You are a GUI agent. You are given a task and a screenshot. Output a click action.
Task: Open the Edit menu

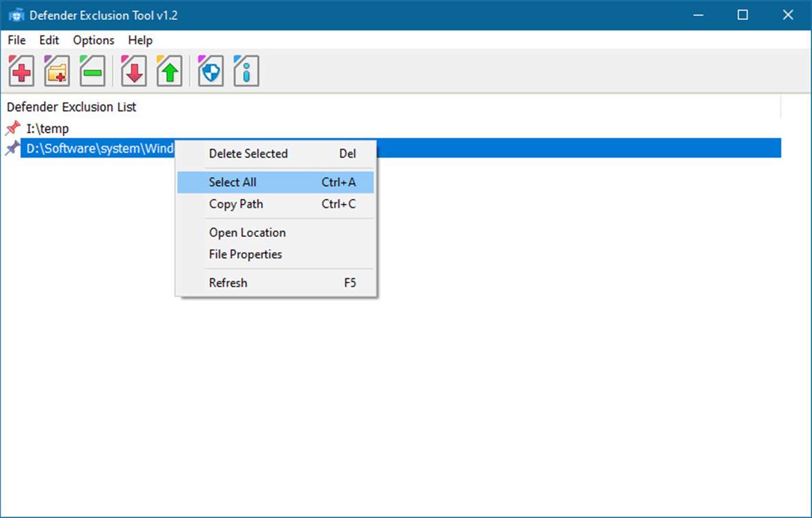pos(49,40)
